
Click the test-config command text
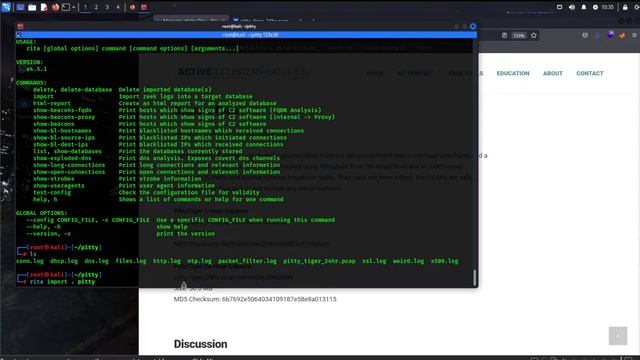point(52,193)
